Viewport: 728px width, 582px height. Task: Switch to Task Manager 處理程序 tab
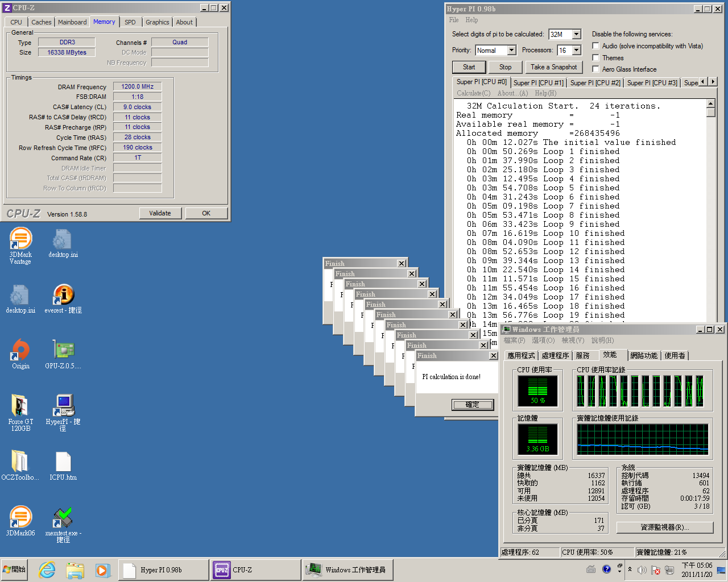(x=555, y=356)
